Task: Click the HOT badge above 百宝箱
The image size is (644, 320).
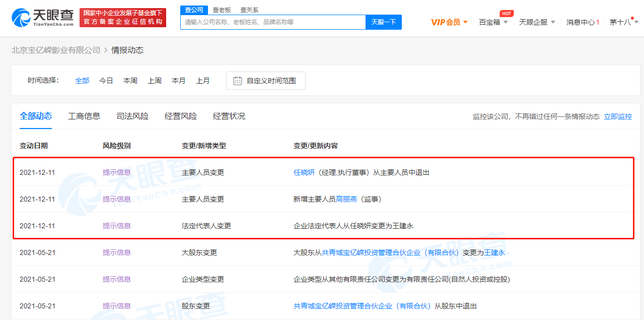Action: [x=506, y=13]
